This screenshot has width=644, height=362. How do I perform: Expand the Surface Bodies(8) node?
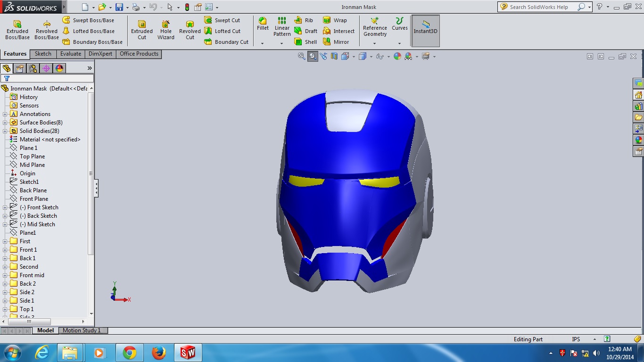tap(5, 123)
